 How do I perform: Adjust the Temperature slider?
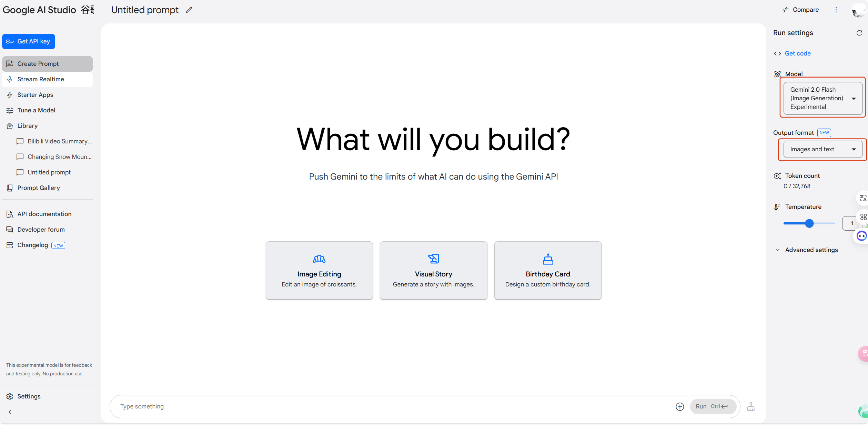(809, 223)
